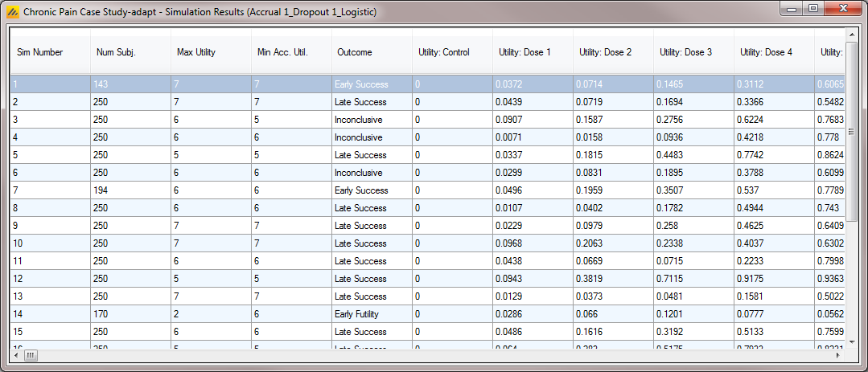Click the application icon in the title bar

point(11,12)
